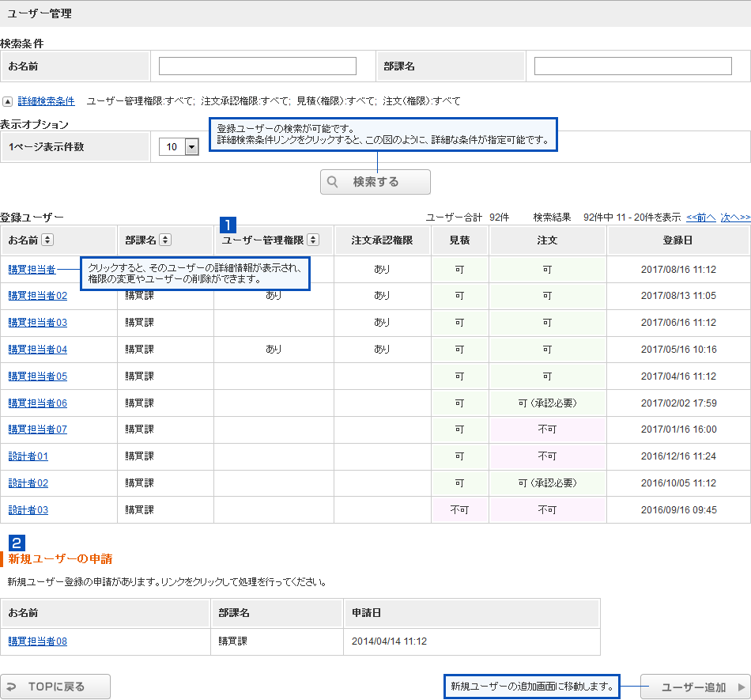Open the 1ページ表示件数 dropdown
The image size is (751, 700).
point(191,146)
